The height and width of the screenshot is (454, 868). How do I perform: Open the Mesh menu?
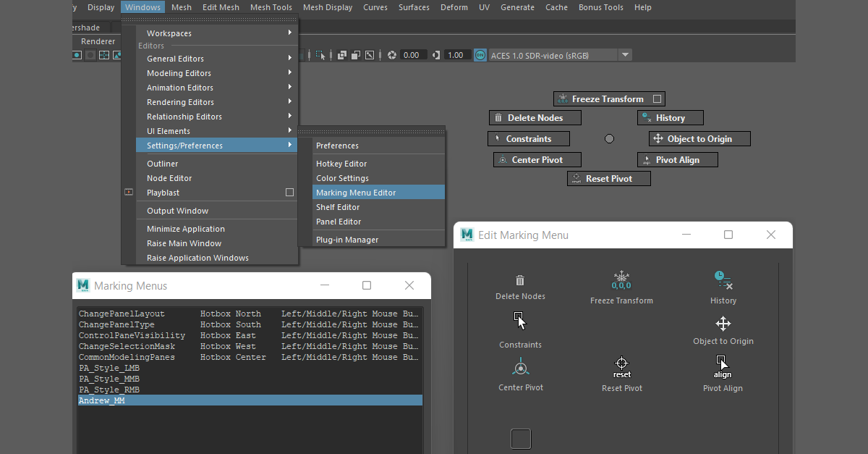[x=182, y=7]
